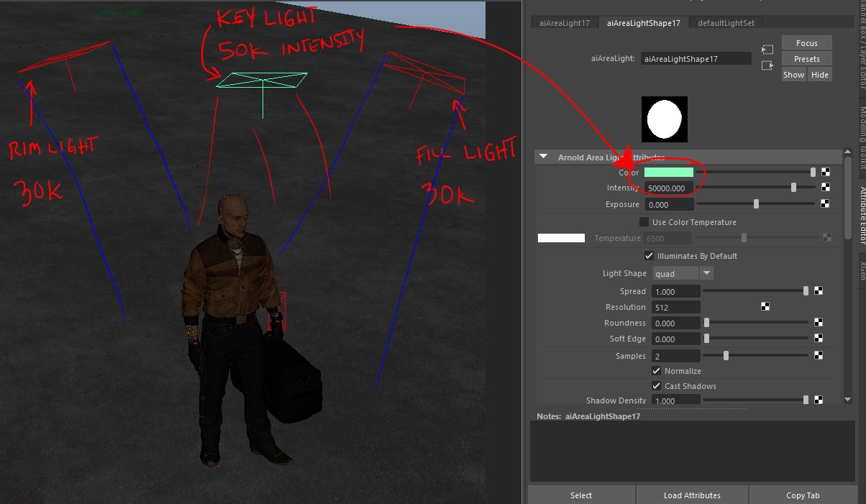
Task: Collapse the Arnold Area Light Attributes section
Action: pos(544,157)
